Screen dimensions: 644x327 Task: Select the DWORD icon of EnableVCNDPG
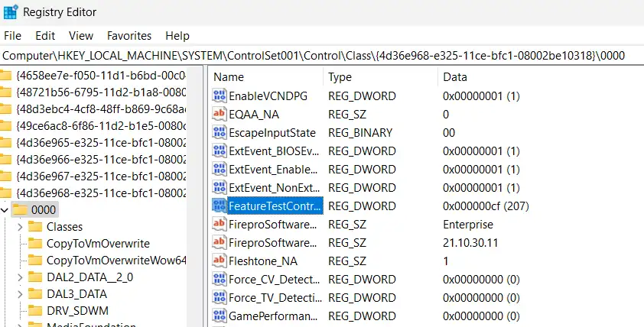(x=220, y=96)
